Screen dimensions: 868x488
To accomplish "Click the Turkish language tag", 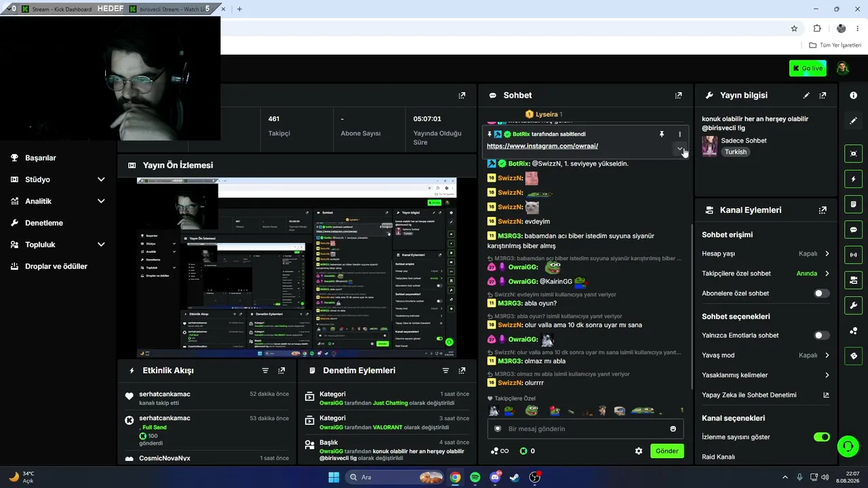I will click(735, 152).
